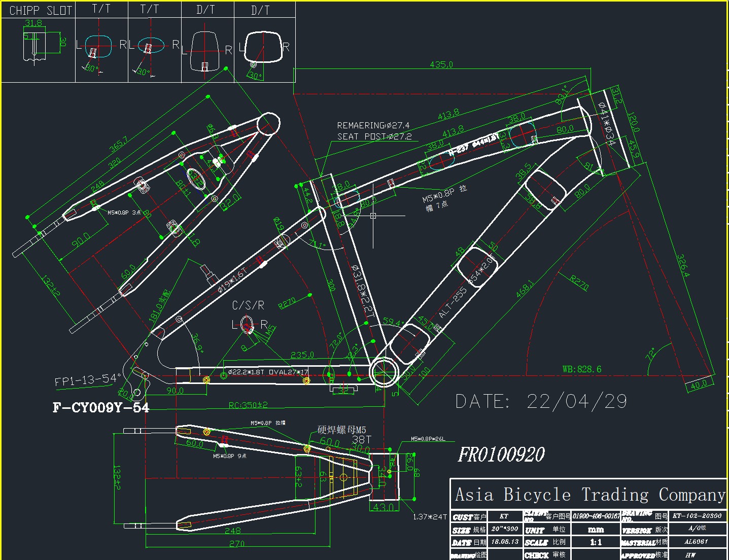Click the FR0100920 drawing code text
Screen dimensions: 729x560
click(x=501, y=454)
